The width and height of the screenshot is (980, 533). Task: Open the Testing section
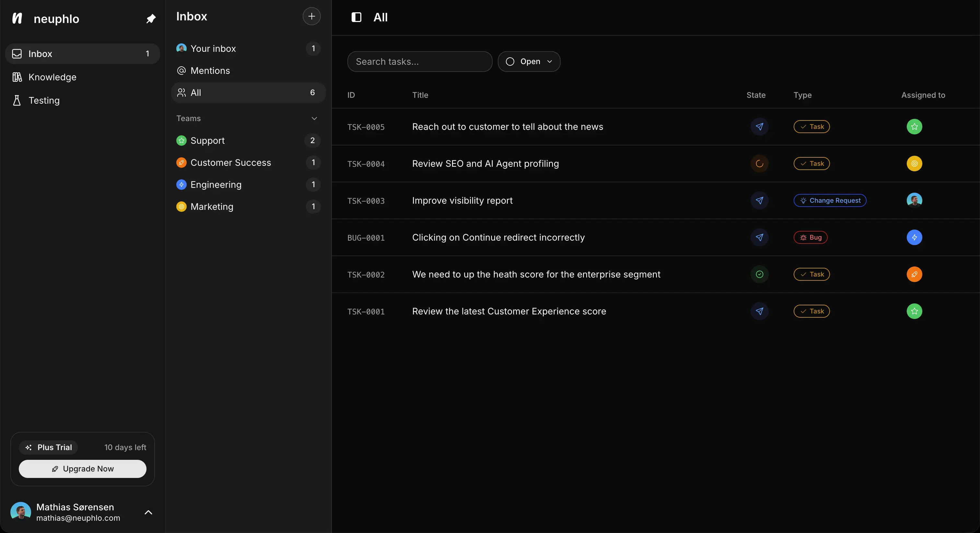(44, 100)
